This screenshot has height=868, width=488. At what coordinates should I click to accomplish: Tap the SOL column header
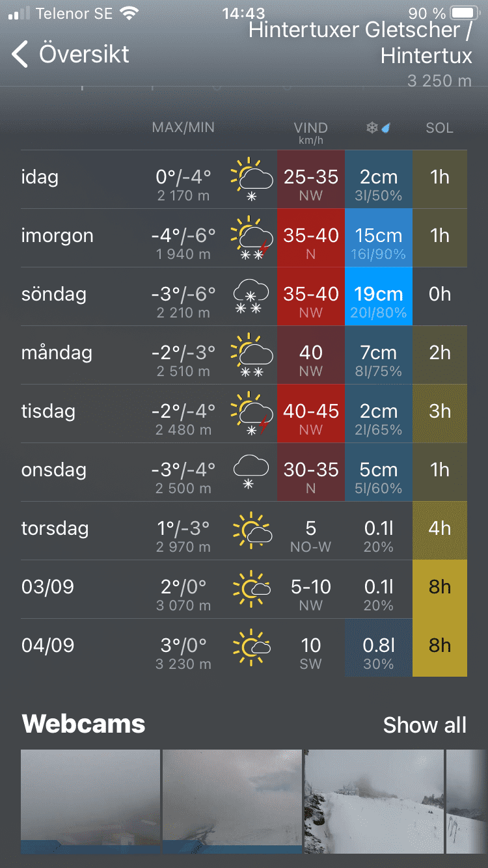(439, 128)
